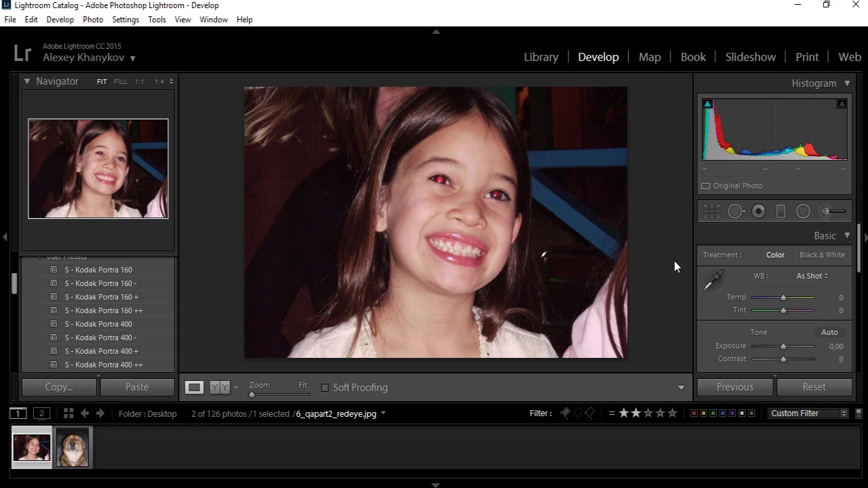The width and height of the screenshot is (868, 488).
Task: Apply Previous photo settings button
Action: [x=735, y=387]
